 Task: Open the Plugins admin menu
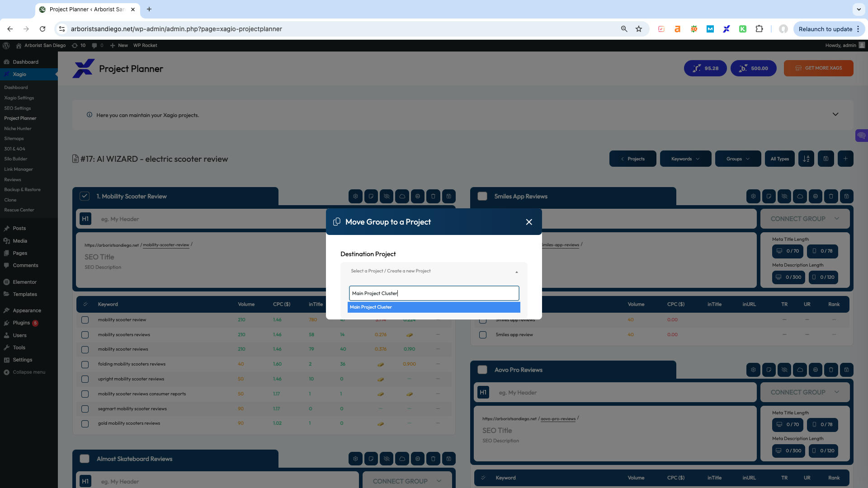click(x=21, y=323)
